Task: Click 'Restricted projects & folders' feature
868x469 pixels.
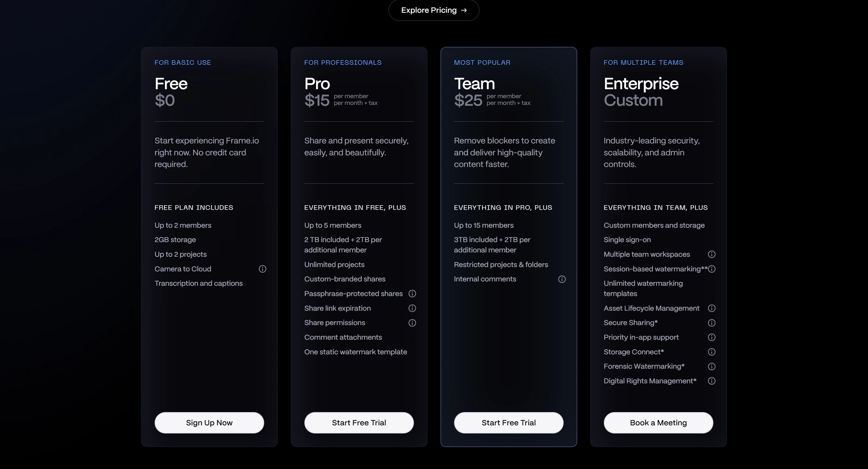Action: point(501,265)
